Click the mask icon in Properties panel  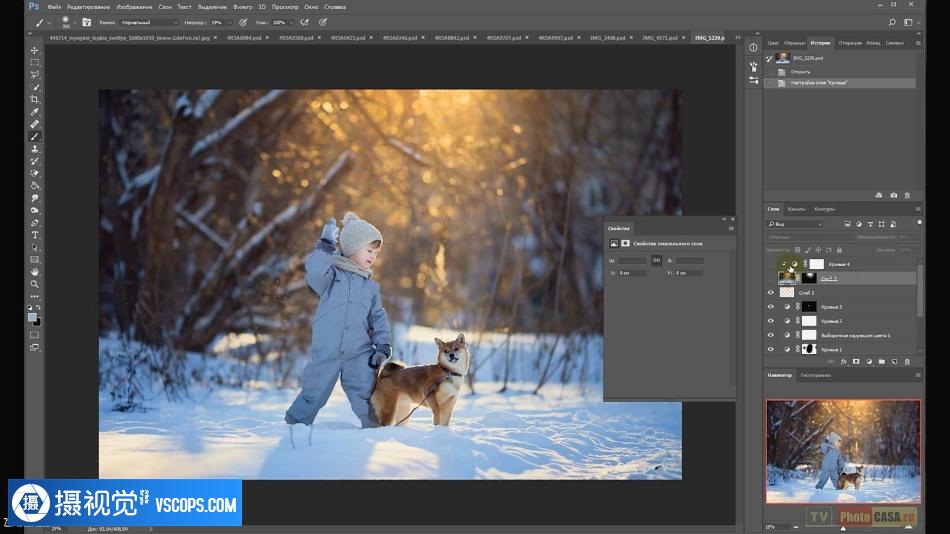coord(625,243)
